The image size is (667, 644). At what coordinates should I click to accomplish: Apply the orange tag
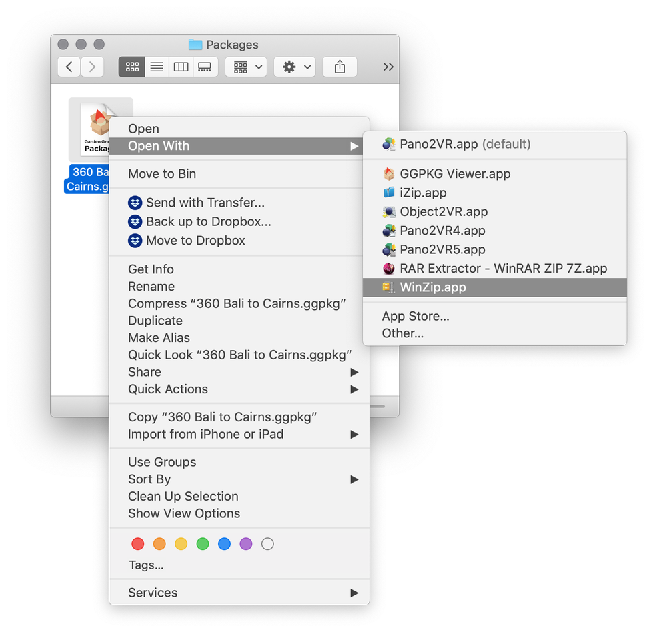[159, 544]
